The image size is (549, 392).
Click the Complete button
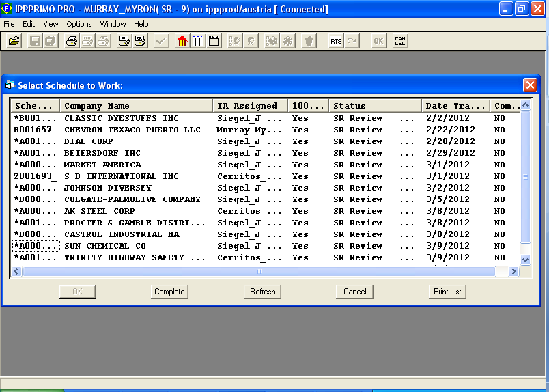tap(169, 292)
